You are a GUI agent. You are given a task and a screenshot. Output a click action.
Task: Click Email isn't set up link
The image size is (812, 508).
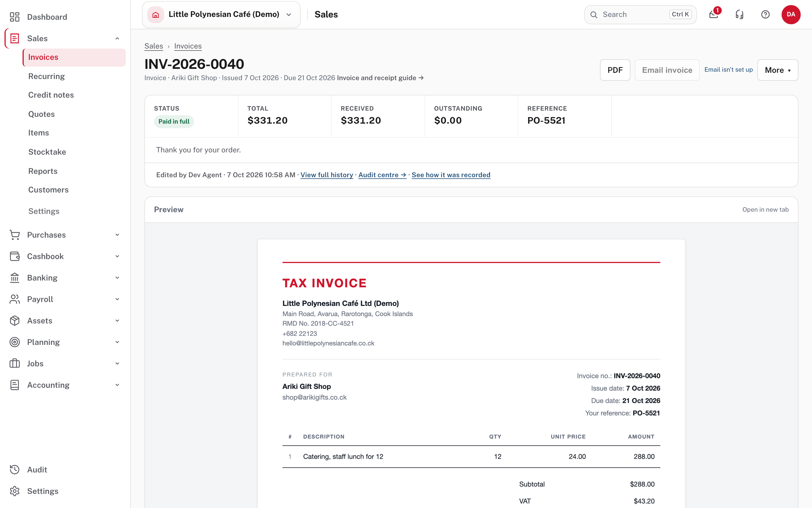pyautogui.click(x=729, y=69)
